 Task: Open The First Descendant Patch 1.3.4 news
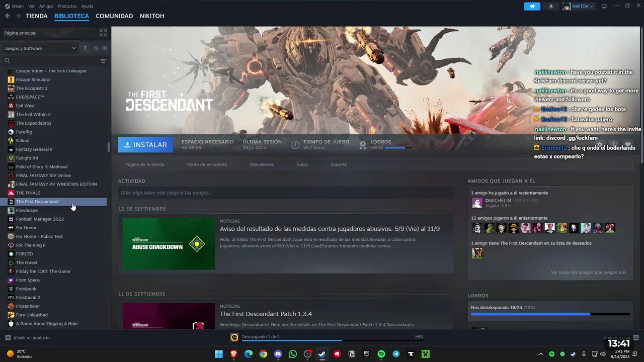click(x=266, y=314)
